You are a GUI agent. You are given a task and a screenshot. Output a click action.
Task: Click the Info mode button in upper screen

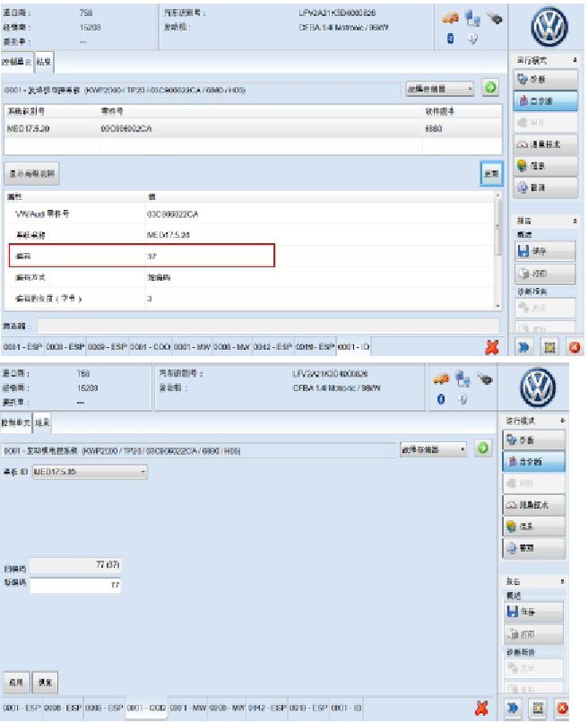coord(545,166)
